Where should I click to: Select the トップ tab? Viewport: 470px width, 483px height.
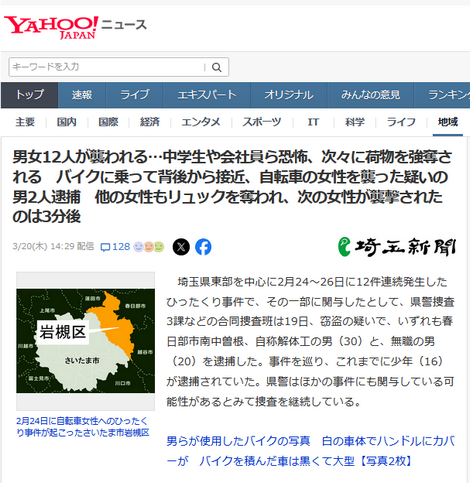[x=29, y=95]
